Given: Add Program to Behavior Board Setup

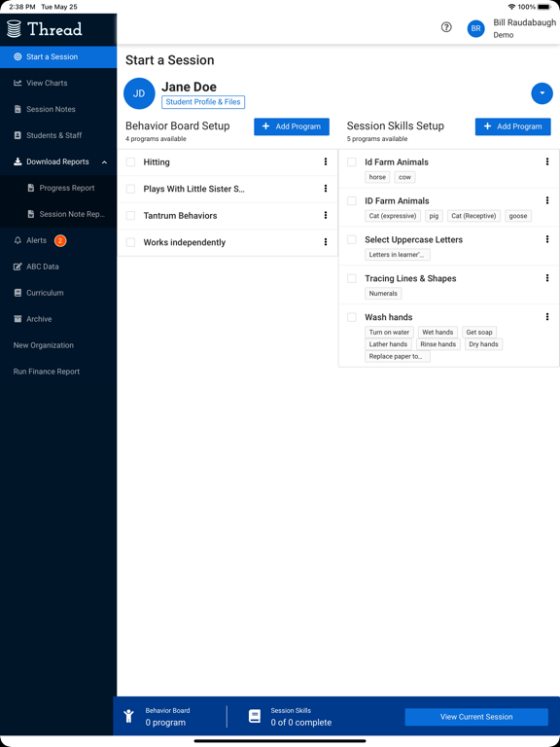Looking at the screenshot, I should tap(292, 126).
